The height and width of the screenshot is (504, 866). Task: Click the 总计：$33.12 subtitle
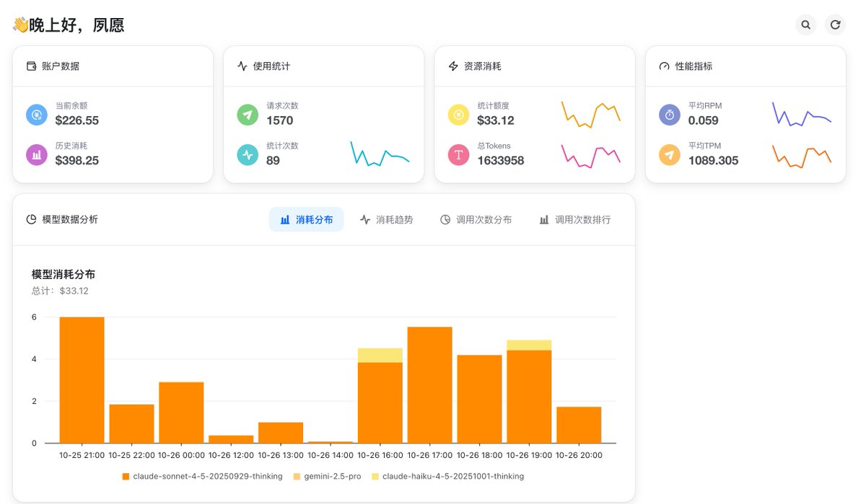click(60, 291)
